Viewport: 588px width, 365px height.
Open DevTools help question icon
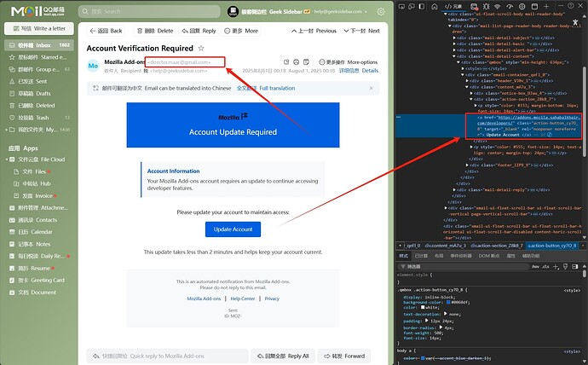pos(571,6)
